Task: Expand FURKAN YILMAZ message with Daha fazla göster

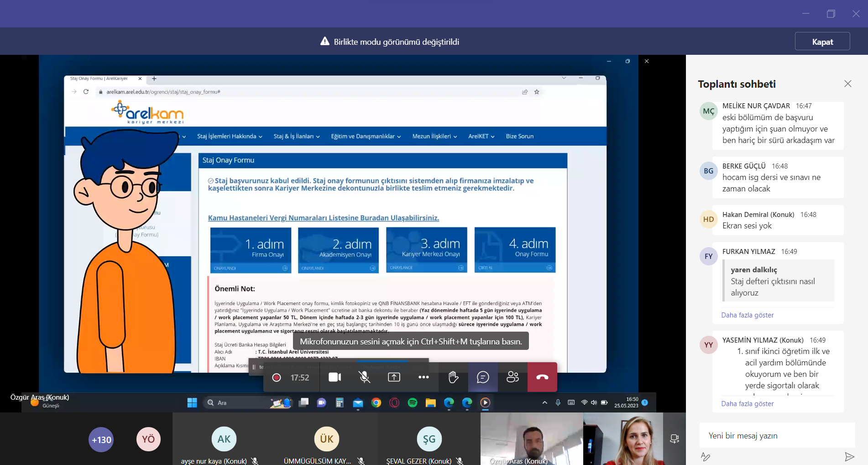Action: (748, 315)
